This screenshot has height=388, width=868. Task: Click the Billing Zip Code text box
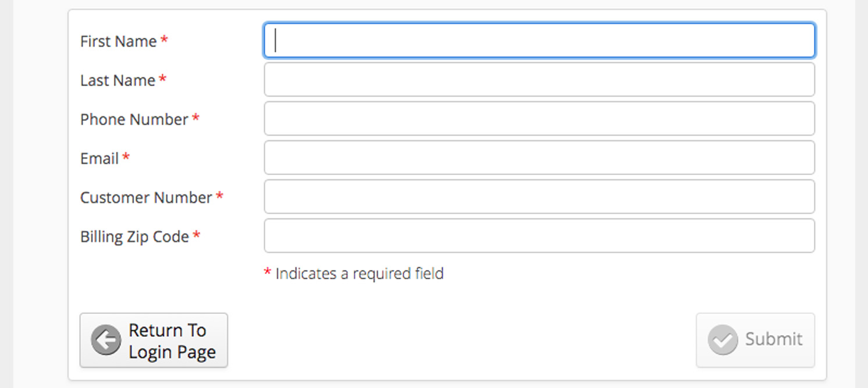[539, 236]
